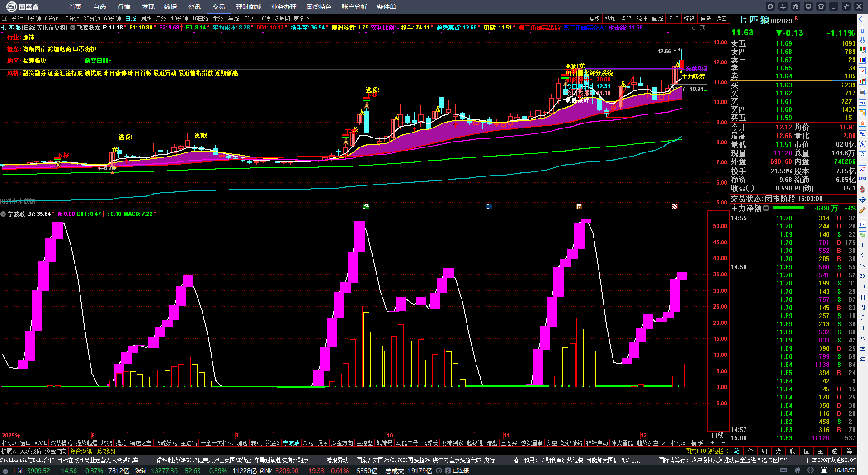Open the settings sliders icon in title bar

[x=783, y=6]
